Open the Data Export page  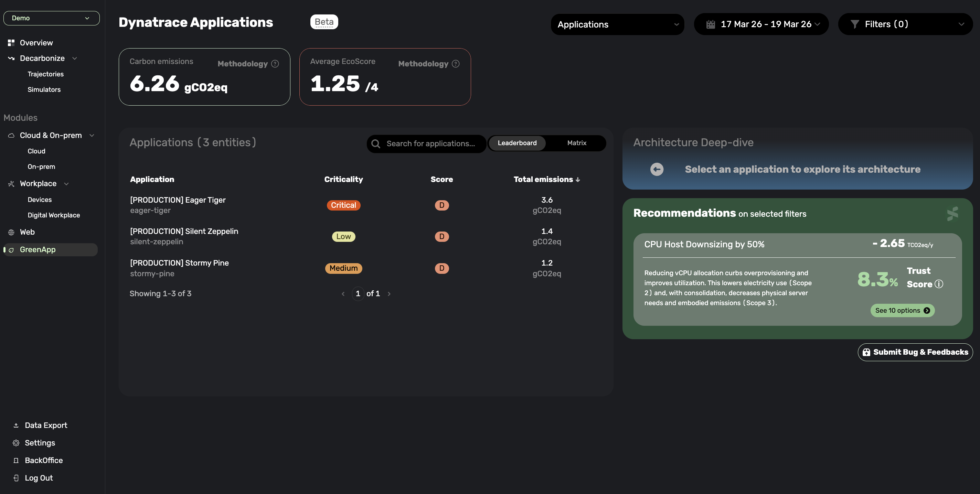[x=46, y=425]
